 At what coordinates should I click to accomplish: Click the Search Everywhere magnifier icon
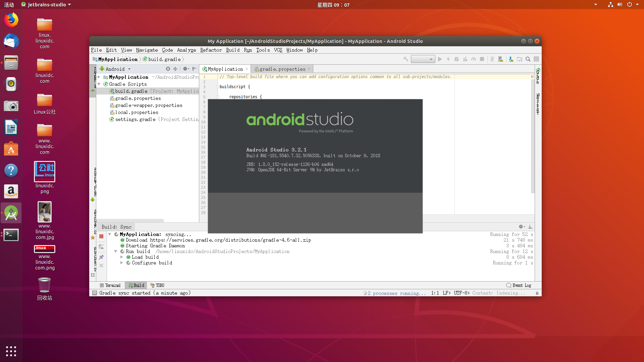coord(528,59)
